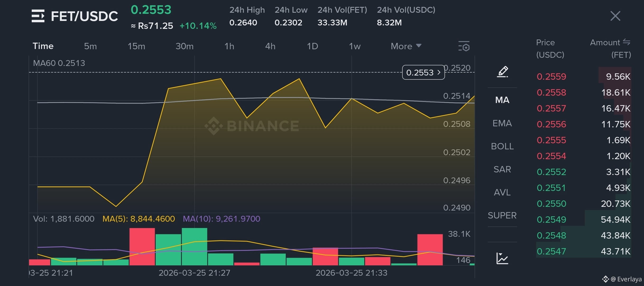Toggle the SAR indicator
This screenshot has height=286, width=644.
(x=502, y=169)
